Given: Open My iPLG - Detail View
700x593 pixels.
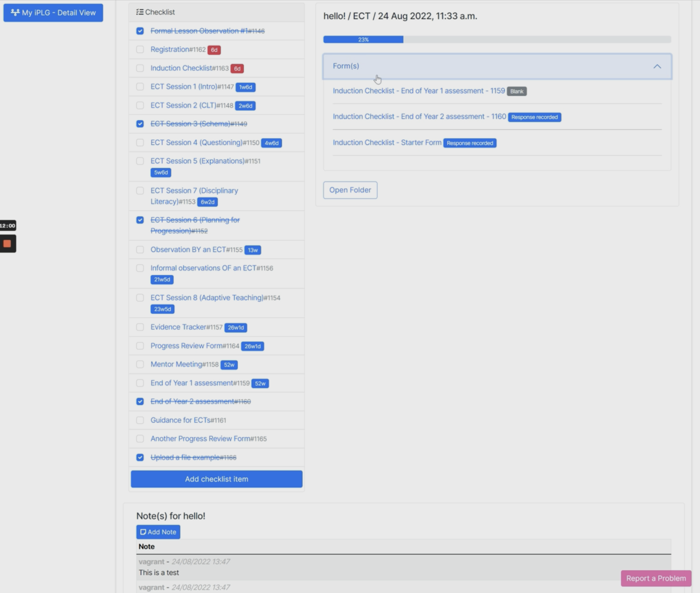Looking at the screenshot, I should pos(53,13).
